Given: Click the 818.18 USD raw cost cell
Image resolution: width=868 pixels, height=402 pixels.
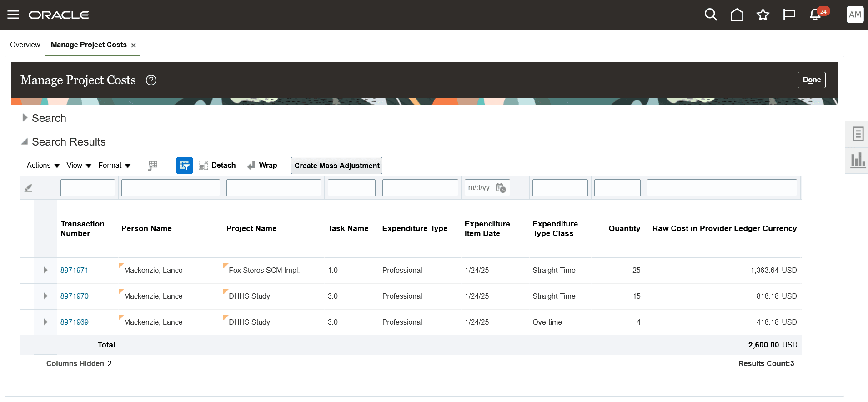Looking at the screenshot, I should (777, 296).
